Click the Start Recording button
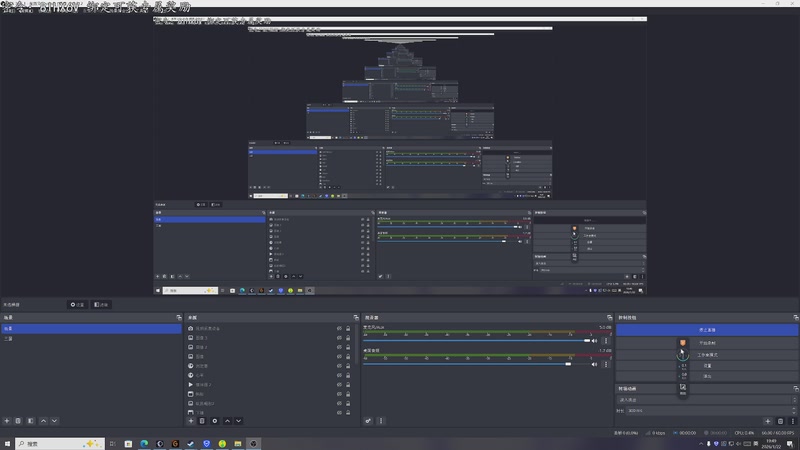Image resolution: width=800 pixels, height=450 pixels. (x=707, y=343)
